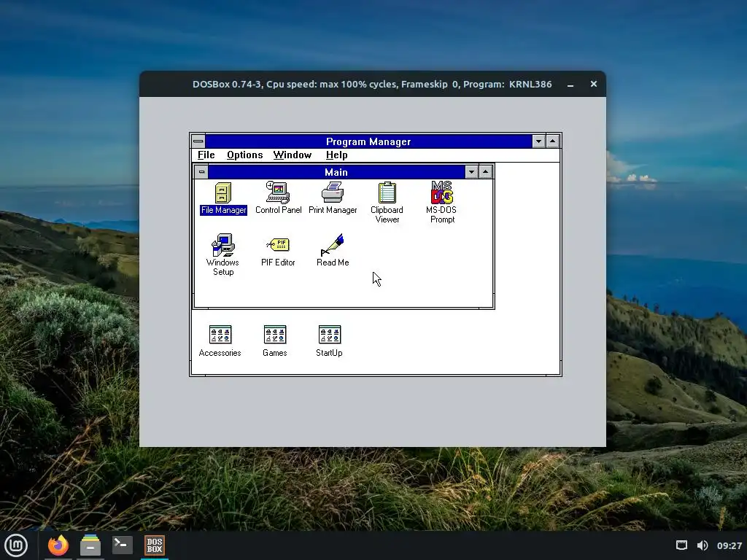747x560 pixels.
Task: Close the DOSBox window
Action: pos(594,84)
